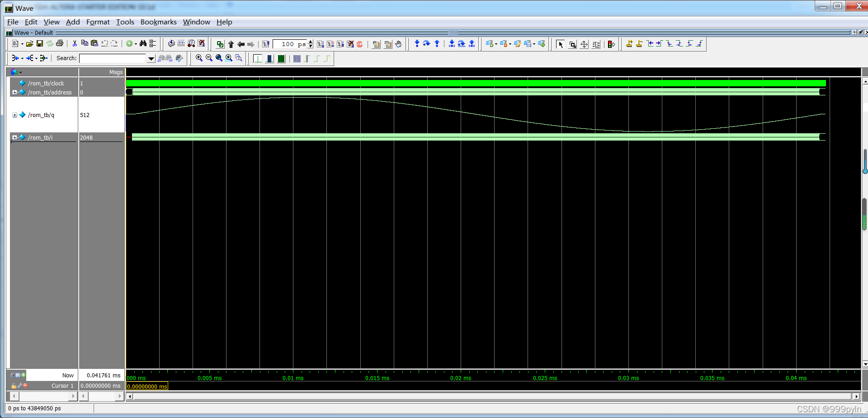Viewport: 868px width, 418px height.
Task: Click the waveform horizontal scrollbar
Action: (x=493, y=396)
